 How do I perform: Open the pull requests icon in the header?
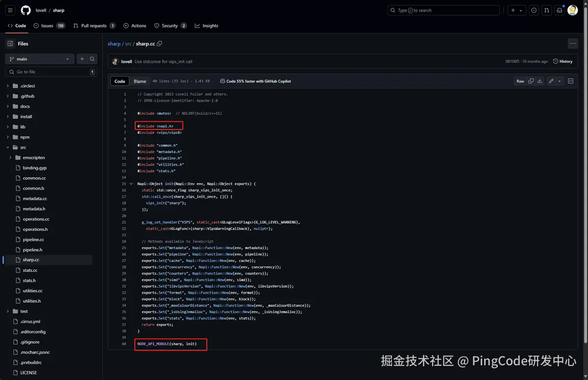tap(546, 10)
